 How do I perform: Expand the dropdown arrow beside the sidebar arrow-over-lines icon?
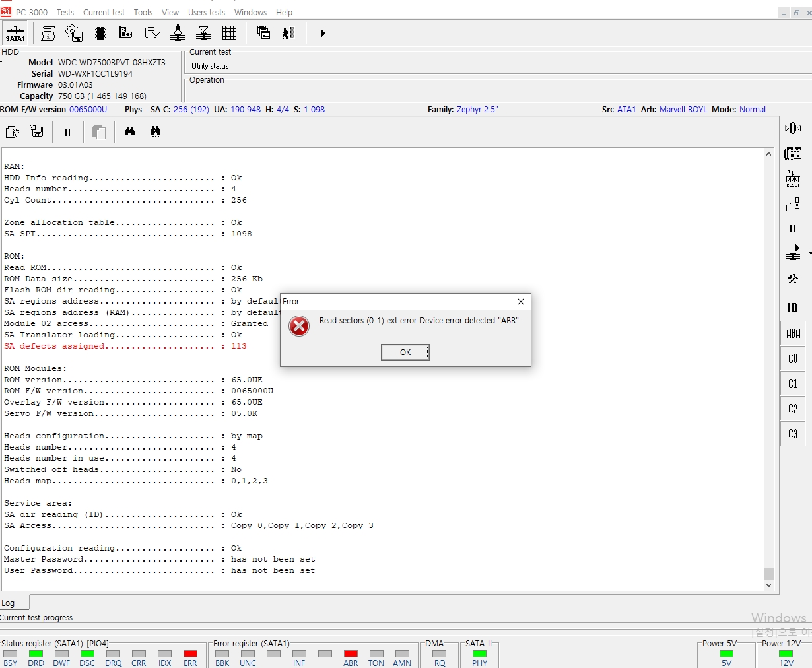[x=809, y=253]
